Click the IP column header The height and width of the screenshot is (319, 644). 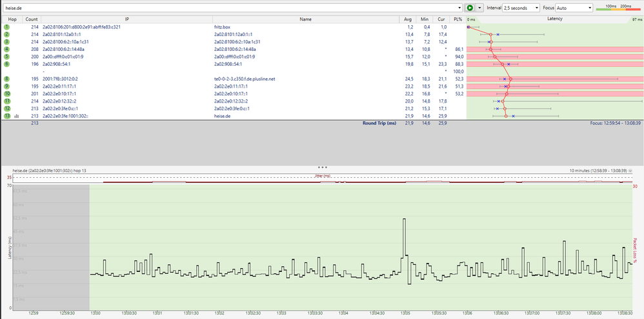(127, 19)
